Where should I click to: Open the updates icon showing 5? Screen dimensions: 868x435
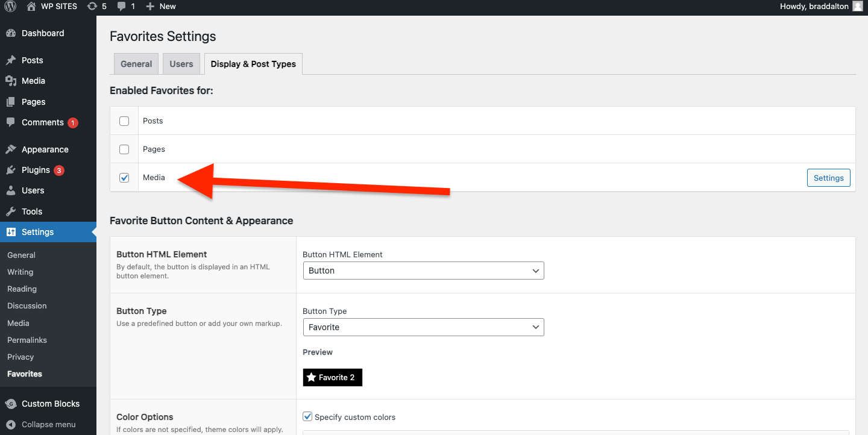[x=92, y=6]
